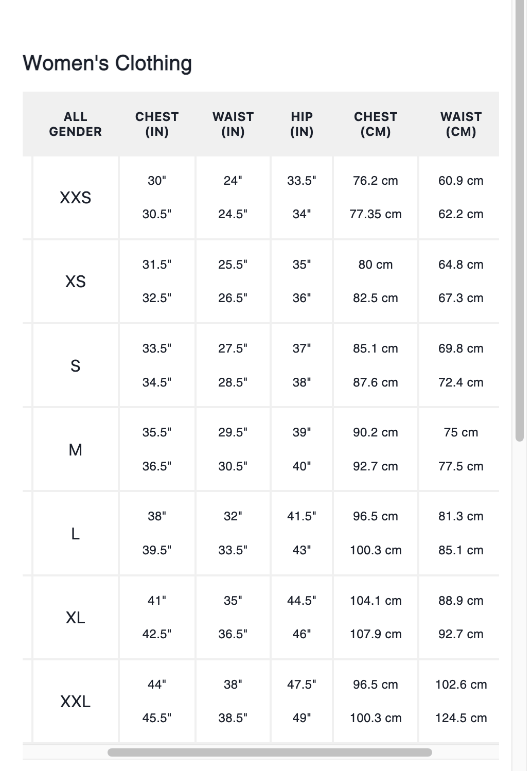This screenshot has height=771, width=532.
Task: Click the CHEST (CM) column header
Action: tap(376, 124)
